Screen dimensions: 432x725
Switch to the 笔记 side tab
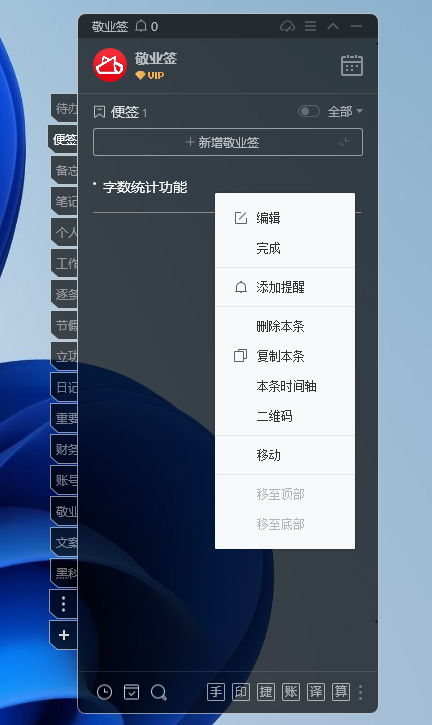pyautogui.click(x=64, y=201)
